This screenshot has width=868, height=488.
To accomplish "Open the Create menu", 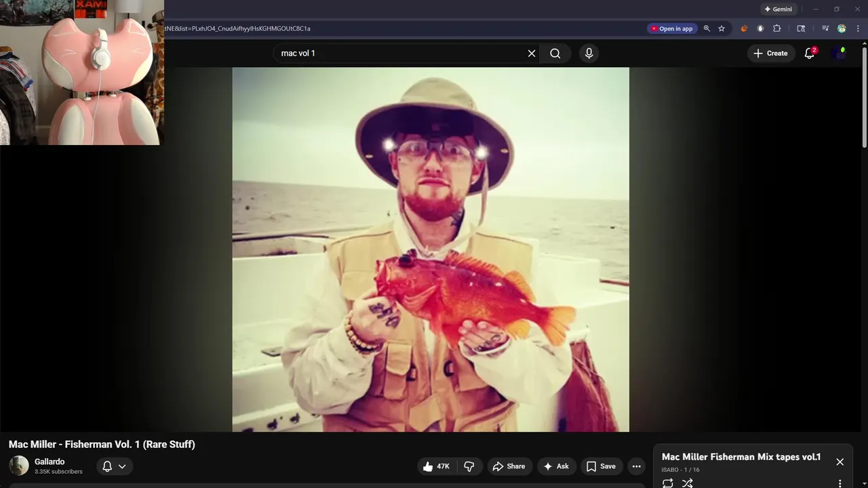I will [771, 54].
